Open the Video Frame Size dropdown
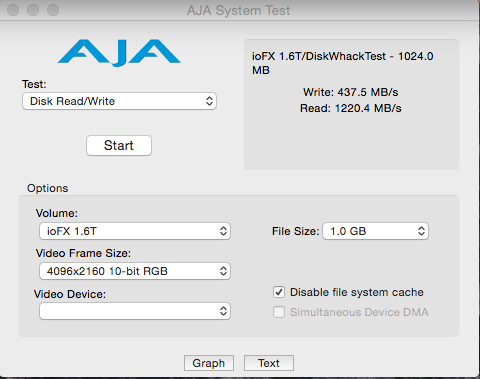480x379 pixels. 135,271
